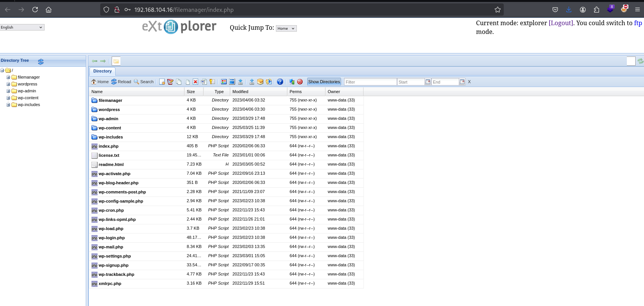The image size is (644, 306).
Task: Sort by the Name column header
Action: pyautogui.click(x=136, y=92)
